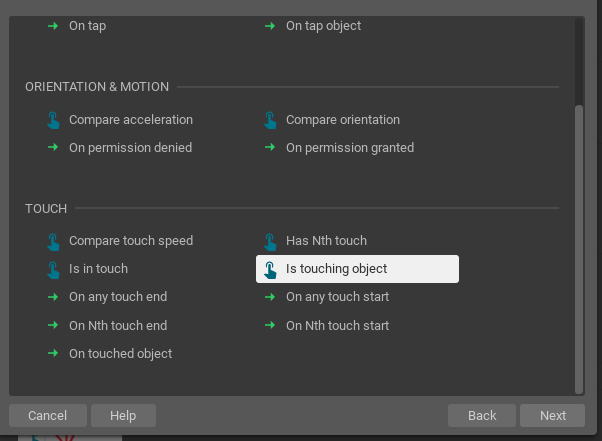This screenshot has width=602, height=441.
Task: Go Back to the previous step
Action: [482, 415]
